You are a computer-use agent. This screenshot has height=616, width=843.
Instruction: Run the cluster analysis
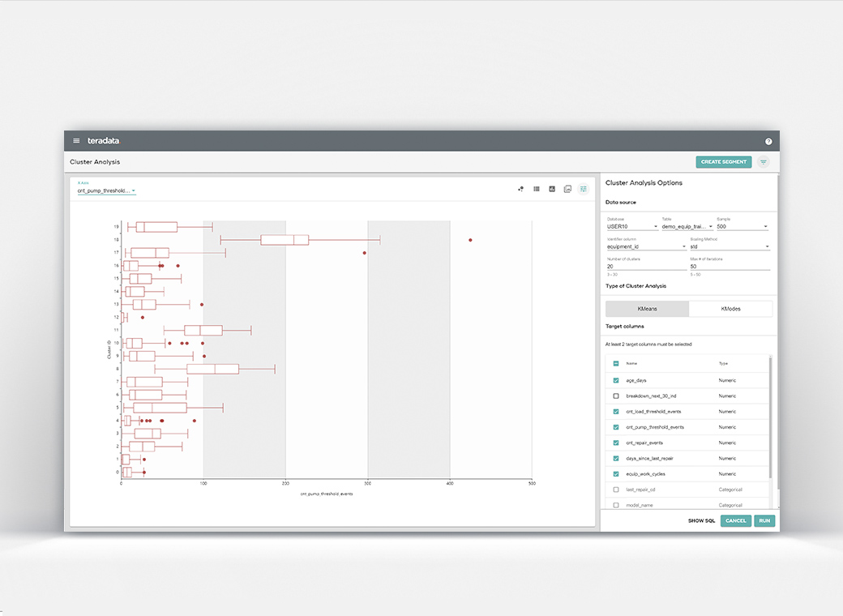pyautogui.click(x=764, y=520)
